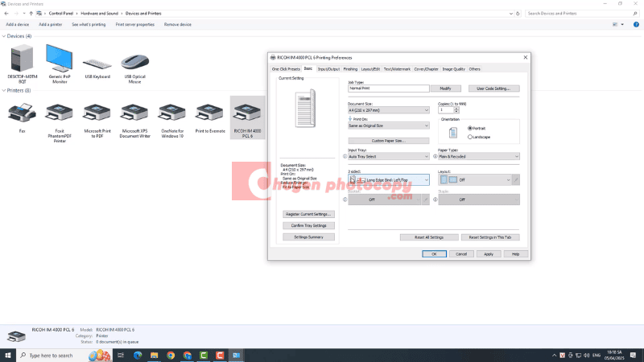Image resolution: width=644 pixels, height=362 pixels.
Task: Select the USB Optical Mouse device
Action: pyautogui.click(x=134, y=63)
